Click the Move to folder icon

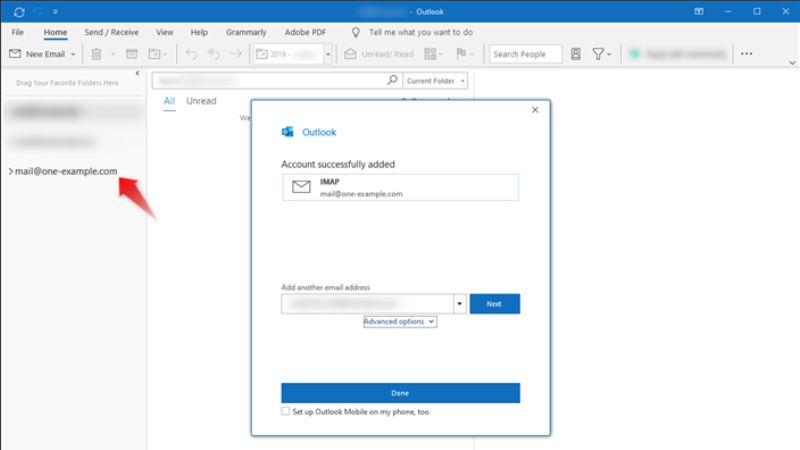tap(155, 54)
